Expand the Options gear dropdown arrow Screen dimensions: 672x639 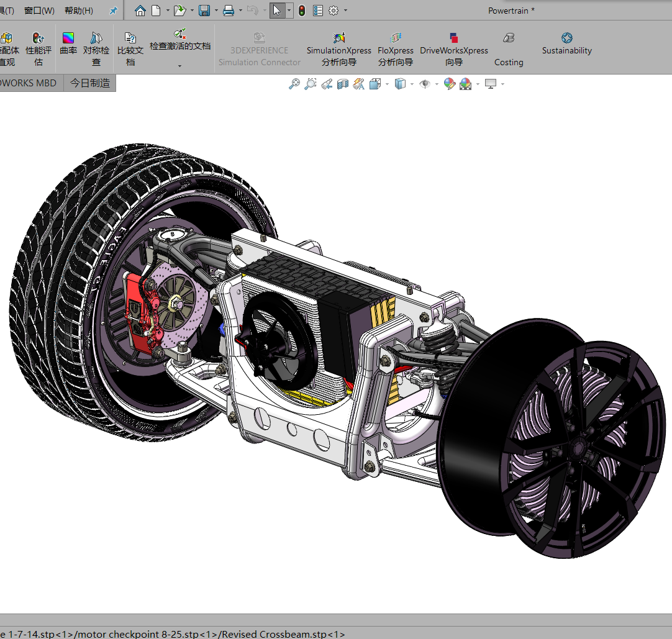(346, 11)
